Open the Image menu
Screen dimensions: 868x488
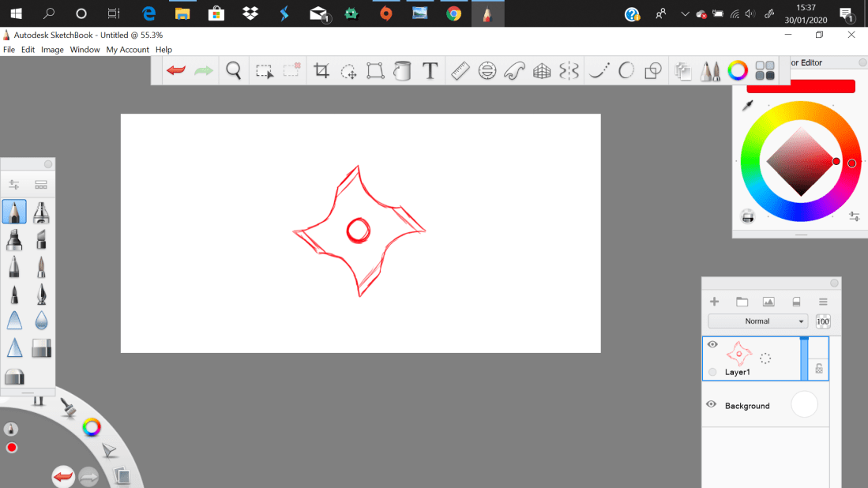pyautogui.click(x=52, y=49)
